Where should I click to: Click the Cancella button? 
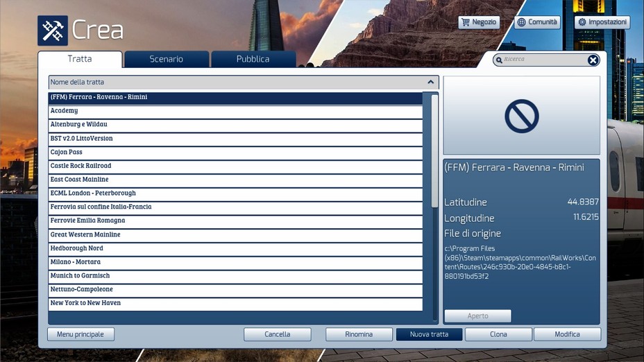(277, 334)
